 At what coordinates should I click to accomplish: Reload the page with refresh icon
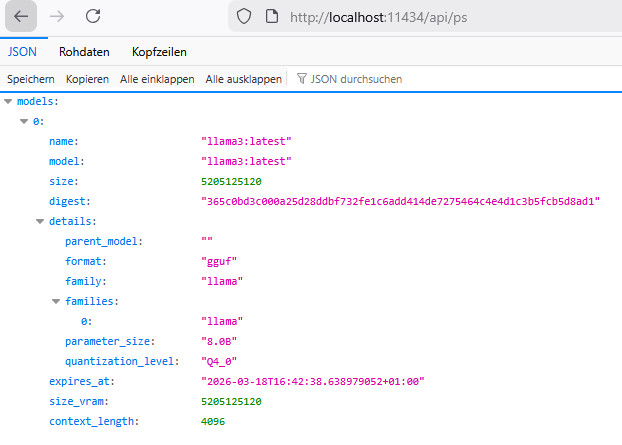point(92,16)
